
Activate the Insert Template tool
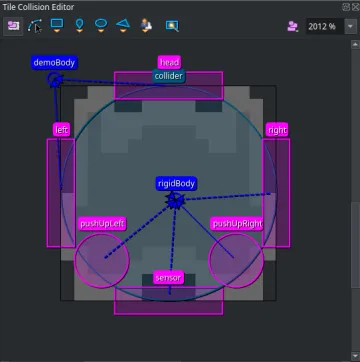146,25
